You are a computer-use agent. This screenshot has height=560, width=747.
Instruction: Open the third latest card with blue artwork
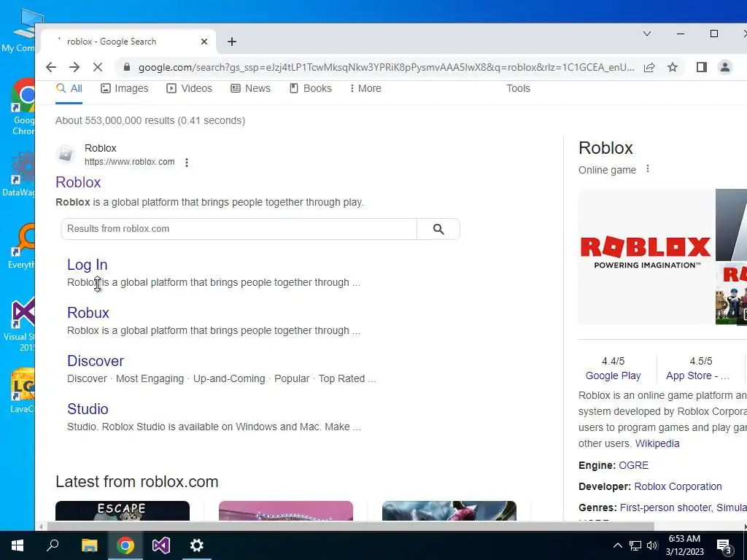(449, 510)
